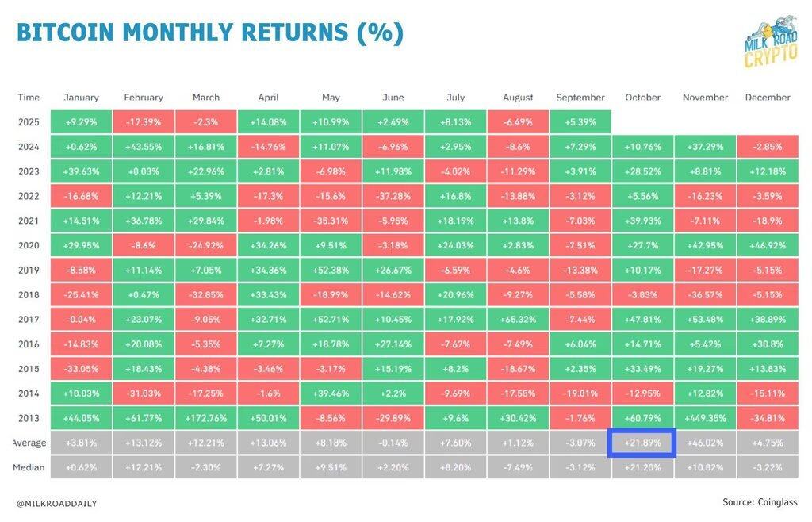Select September 2025 +5.39% cell
Viewport: 812px width, 522px height.
pos(580,122)
